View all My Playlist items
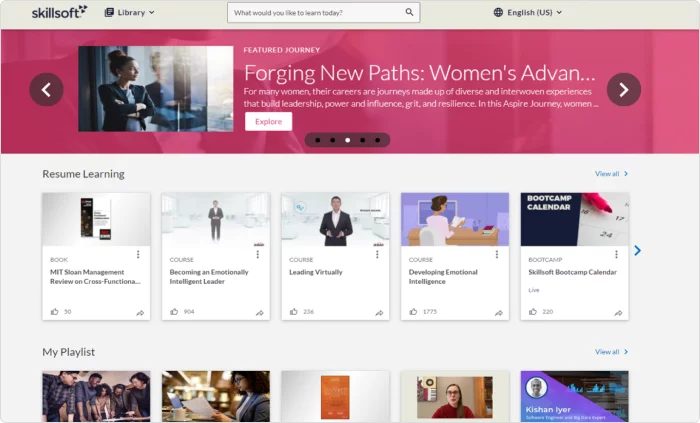 coord(611,352)
